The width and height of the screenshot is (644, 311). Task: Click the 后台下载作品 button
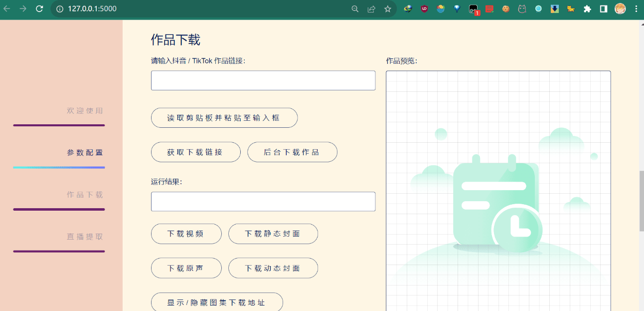pyautogui.click(x=292, y=152)
